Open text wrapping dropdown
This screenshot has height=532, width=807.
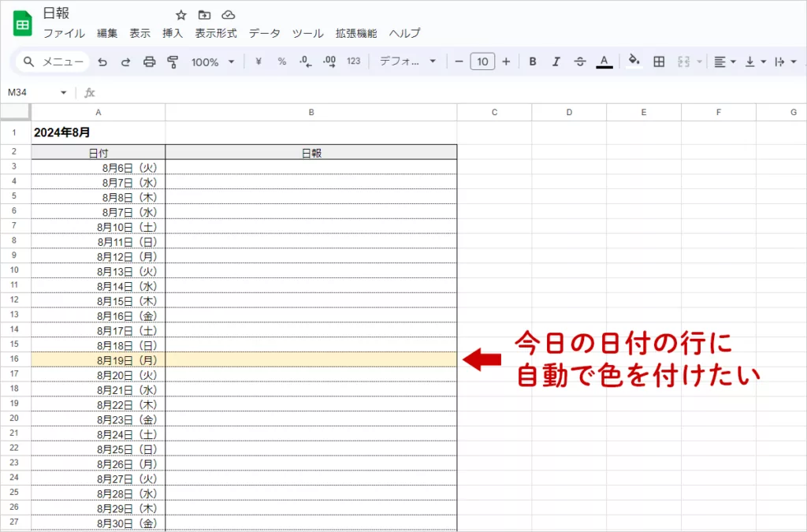pos(786,61)
